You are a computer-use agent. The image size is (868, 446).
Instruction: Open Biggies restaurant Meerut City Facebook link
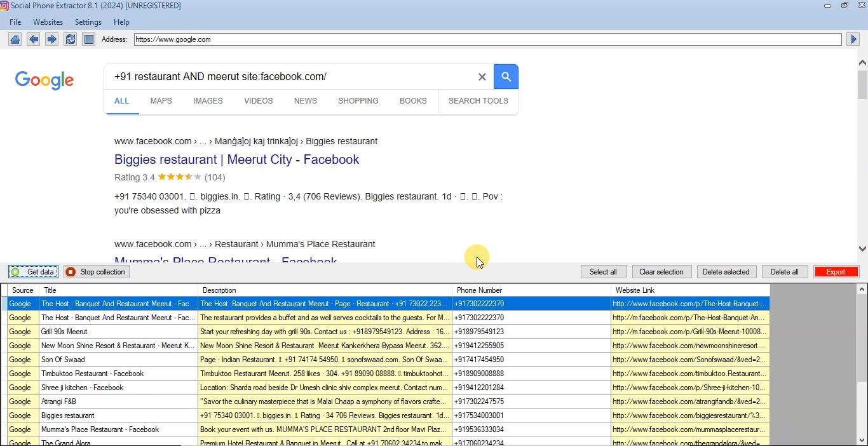(x=236, y=159)
